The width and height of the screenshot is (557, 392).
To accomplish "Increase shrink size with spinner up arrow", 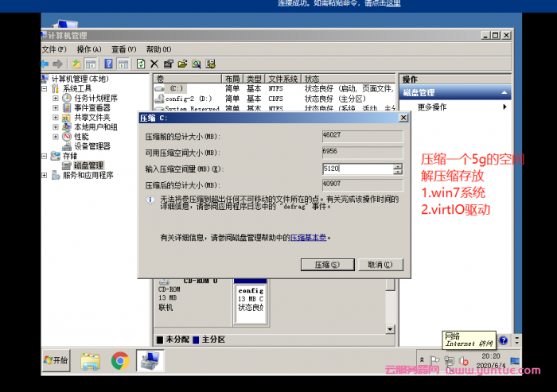I will 397,166.
